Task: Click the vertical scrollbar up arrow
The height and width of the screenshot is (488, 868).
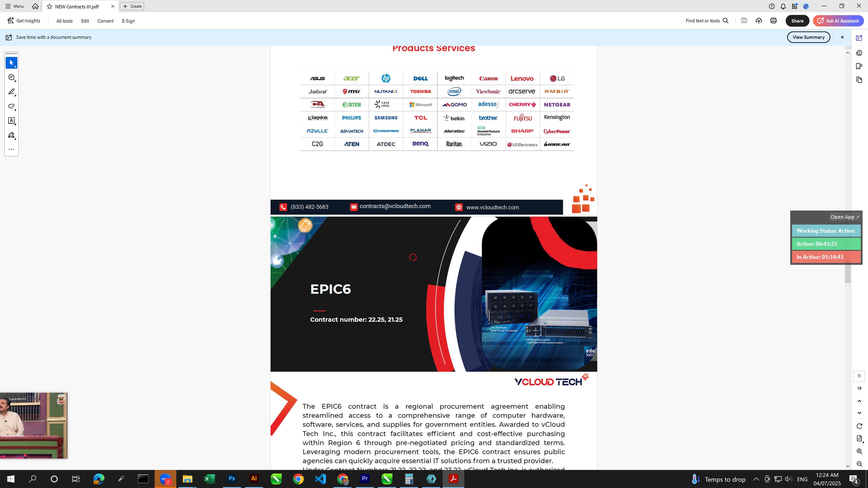Action: [848, 53]
